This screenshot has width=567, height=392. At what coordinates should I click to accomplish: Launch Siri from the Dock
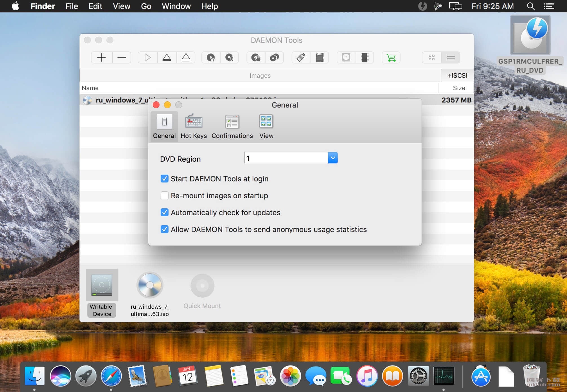pos(60,376)
